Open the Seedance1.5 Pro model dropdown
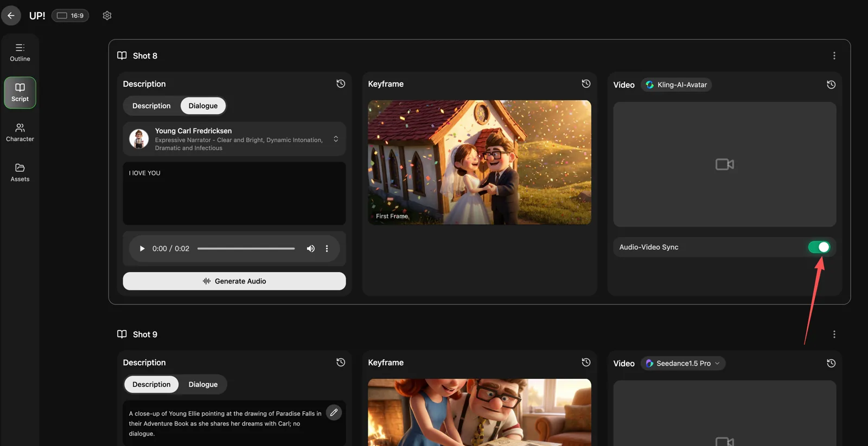This screenshot has width=868, height=446. coord(684,364)
